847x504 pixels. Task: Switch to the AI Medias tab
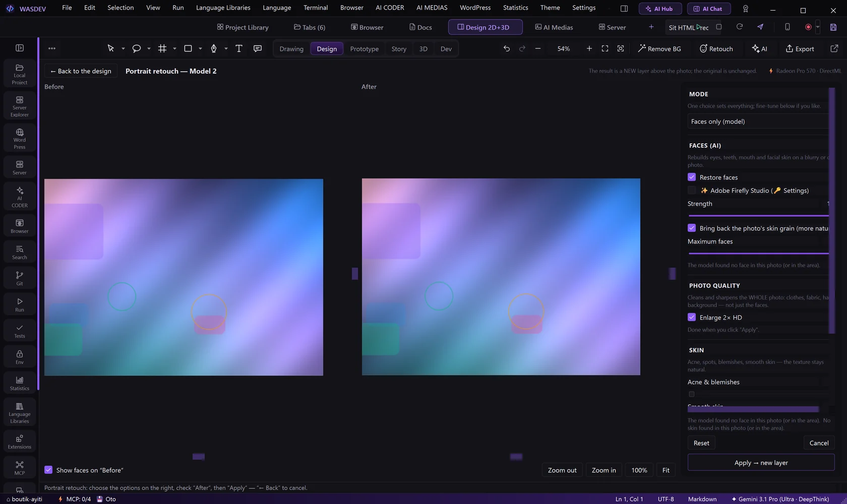click(554, 27)
